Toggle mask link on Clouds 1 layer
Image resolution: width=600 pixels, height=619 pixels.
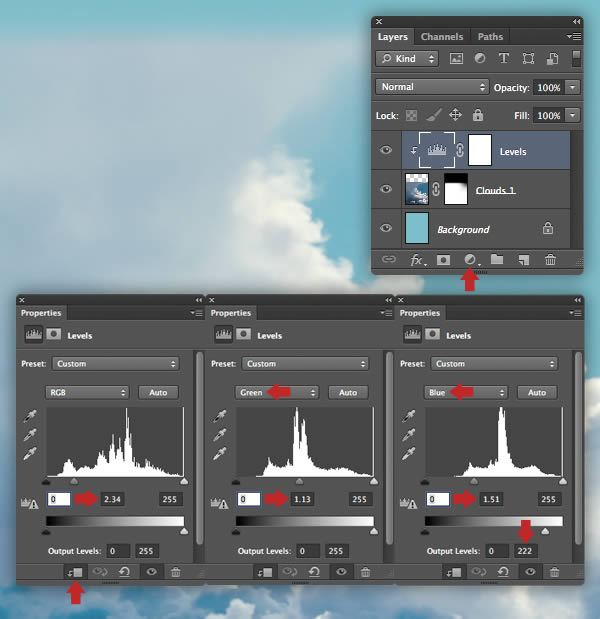436,189
